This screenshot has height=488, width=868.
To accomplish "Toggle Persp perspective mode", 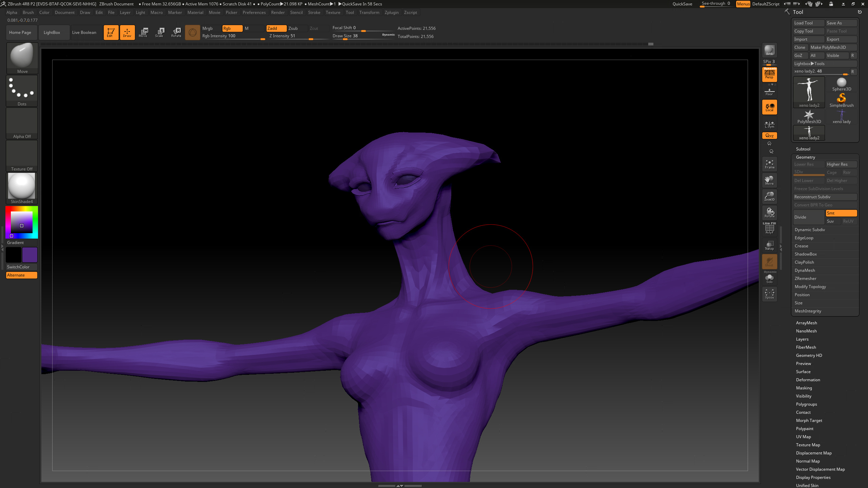I will click(x=769, y=75).
